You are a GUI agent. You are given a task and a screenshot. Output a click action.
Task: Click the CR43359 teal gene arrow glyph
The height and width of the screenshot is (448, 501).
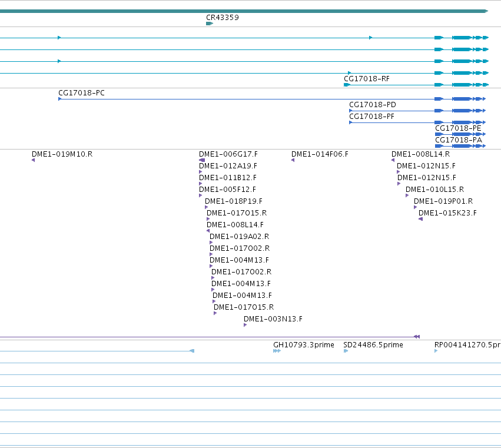[x=210, y=24]
